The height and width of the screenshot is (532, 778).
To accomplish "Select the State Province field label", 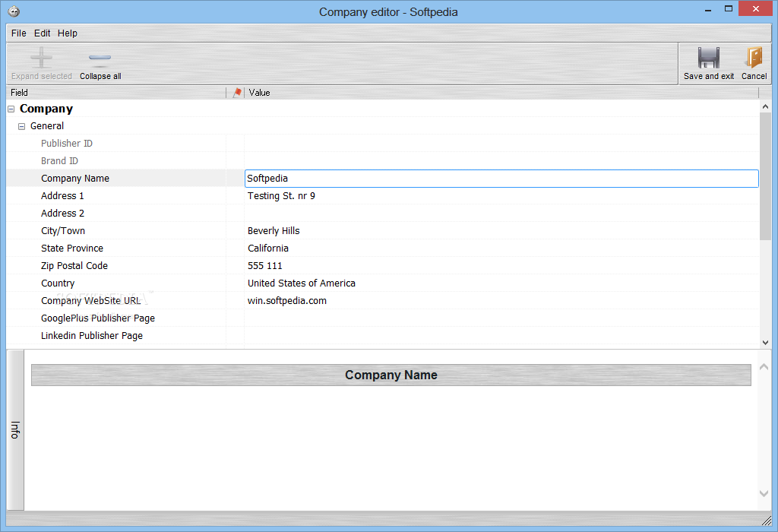I will 72,248.
